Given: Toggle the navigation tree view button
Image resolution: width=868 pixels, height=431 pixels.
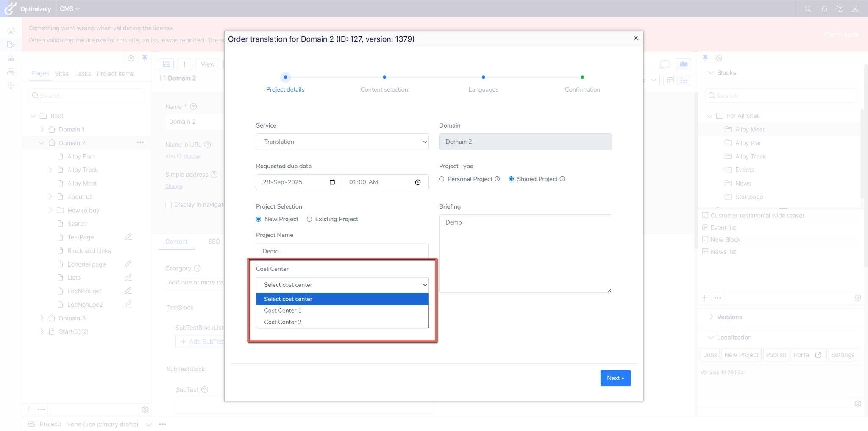Looking at the screenshot, I should pos(166,64).
